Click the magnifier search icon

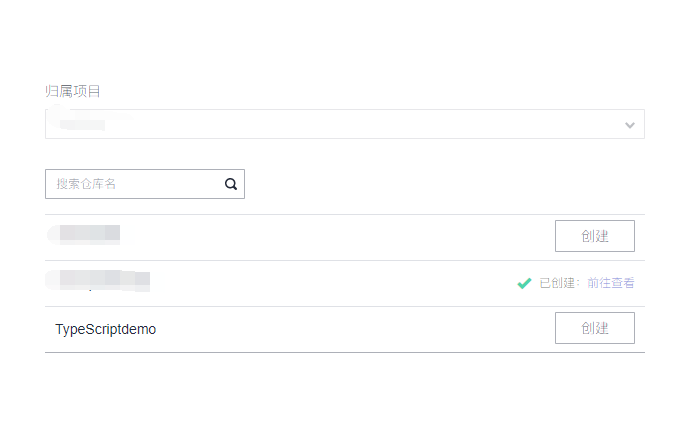tap(230, 184)
